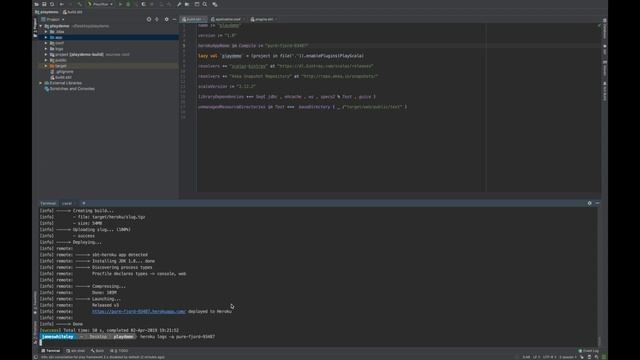
Task: Expand the logs folder in project tree
Action: (x=46, y=49)
